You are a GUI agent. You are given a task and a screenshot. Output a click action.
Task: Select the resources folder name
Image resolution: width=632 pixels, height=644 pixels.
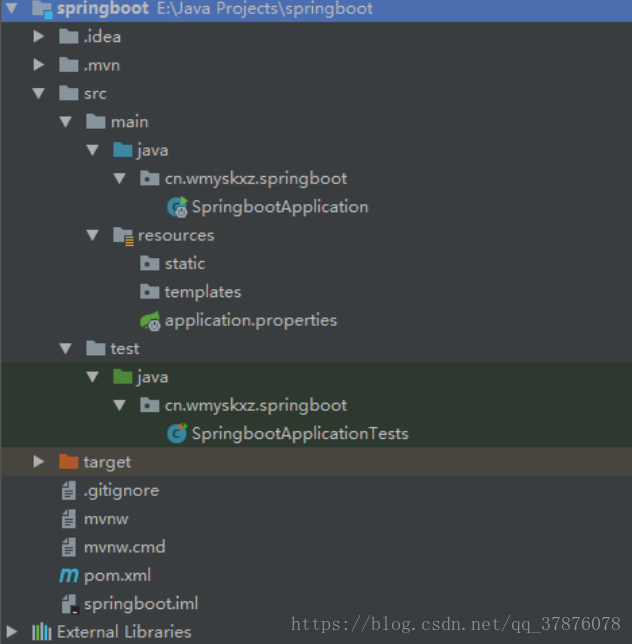point(176,236)
